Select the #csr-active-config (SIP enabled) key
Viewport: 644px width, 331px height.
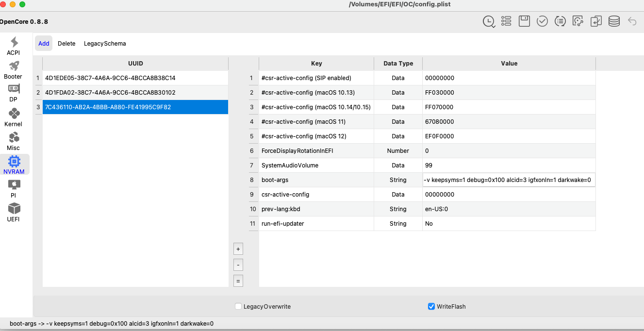pyautogui.click(x=316, y=78)
